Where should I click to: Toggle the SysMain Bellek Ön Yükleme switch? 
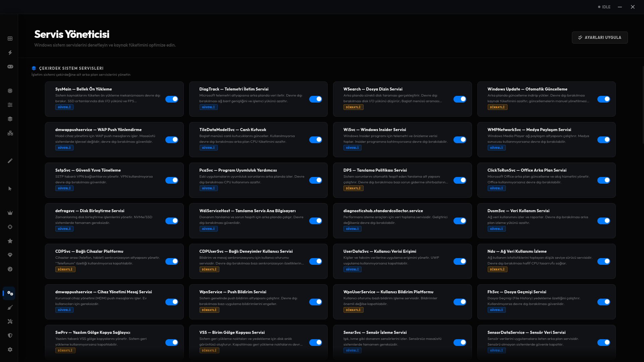point(172,99)
